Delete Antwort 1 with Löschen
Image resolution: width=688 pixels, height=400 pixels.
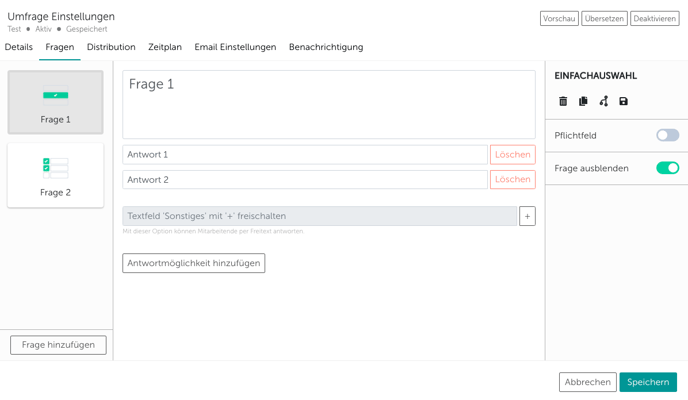[x=512, y=154]
